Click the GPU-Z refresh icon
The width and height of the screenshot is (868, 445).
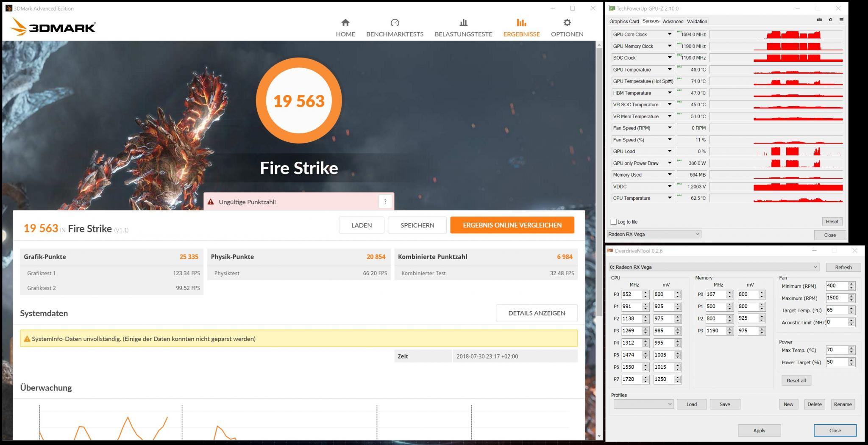pos(830,20)
